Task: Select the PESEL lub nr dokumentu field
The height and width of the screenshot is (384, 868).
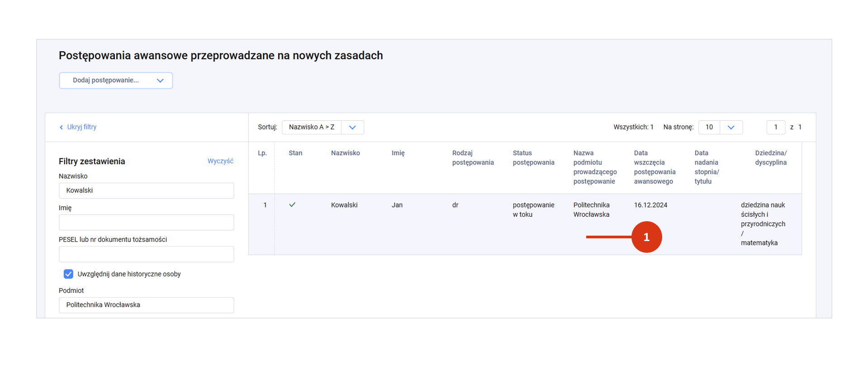Action: coord(146,254)
